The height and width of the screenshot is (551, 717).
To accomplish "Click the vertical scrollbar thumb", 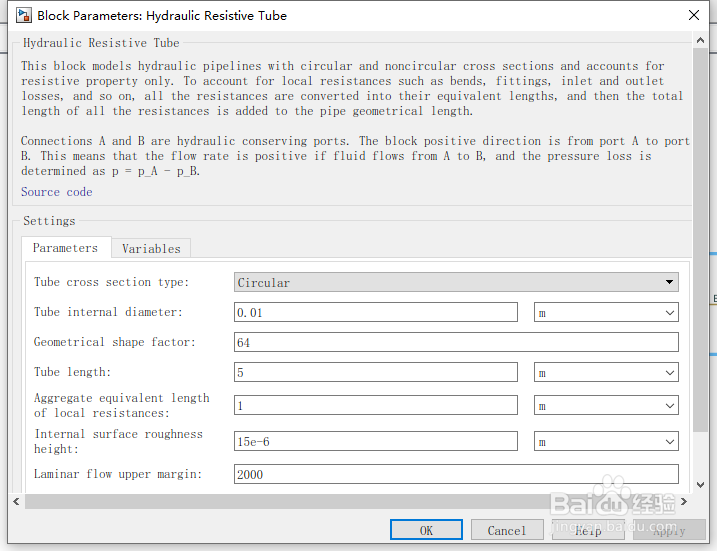I will point(700,239).
